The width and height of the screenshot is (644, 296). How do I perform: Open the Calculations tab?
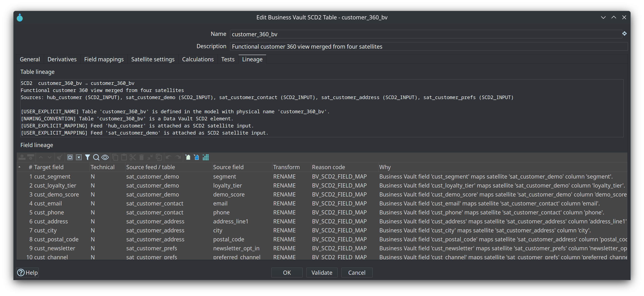(x=198, y=59)
